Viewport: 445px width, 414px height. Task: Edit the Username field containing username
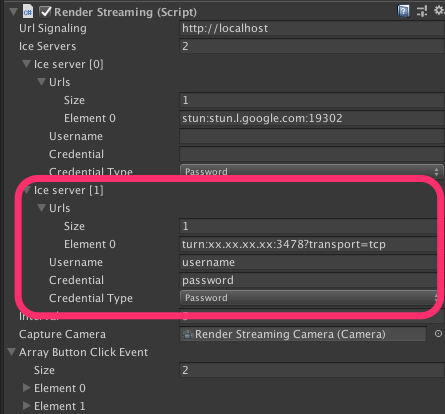(308, 262)
